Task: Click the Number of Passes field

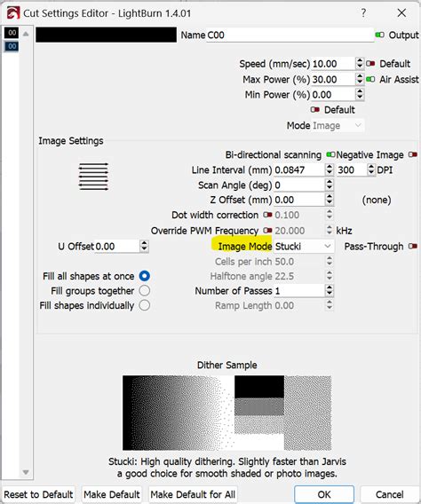Action: tap(299, 291)
